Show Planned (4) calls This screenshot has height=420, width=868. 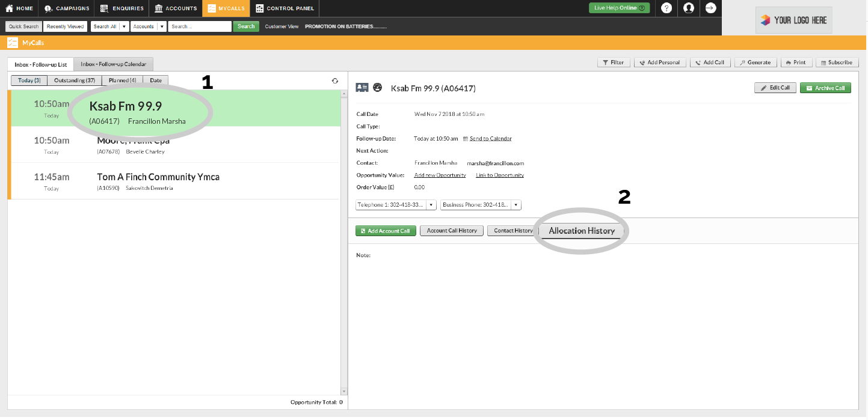(x=122, y=81)
